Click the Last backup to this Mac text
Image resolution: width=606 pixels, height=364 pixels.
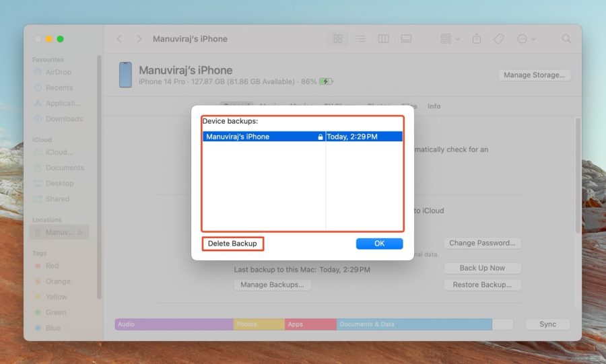[x=302, y=269]
